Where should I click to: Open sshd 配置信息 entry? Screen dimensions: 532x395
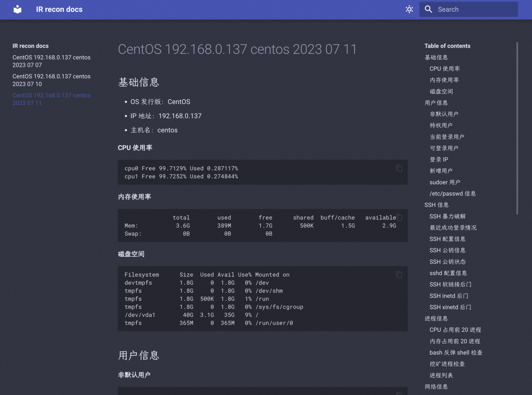(448, 273)
